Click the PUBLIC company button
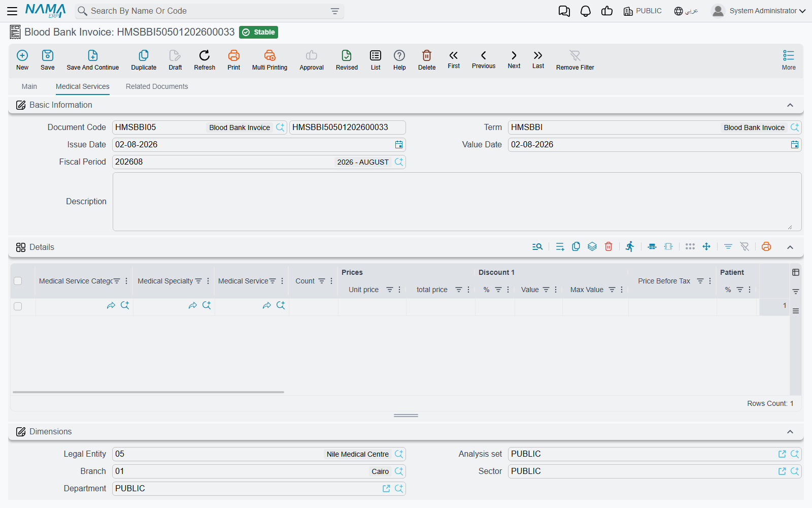 pyautogui.click(x=642, y=11)
